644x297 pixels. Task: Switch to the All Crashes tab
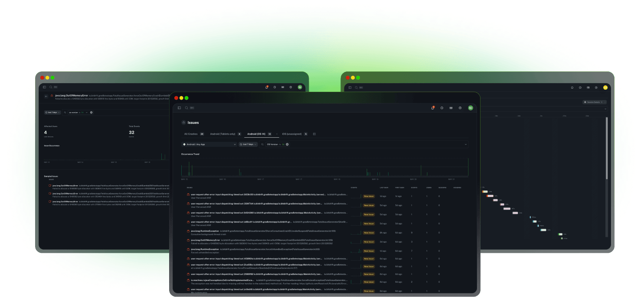tap(191, 134)
